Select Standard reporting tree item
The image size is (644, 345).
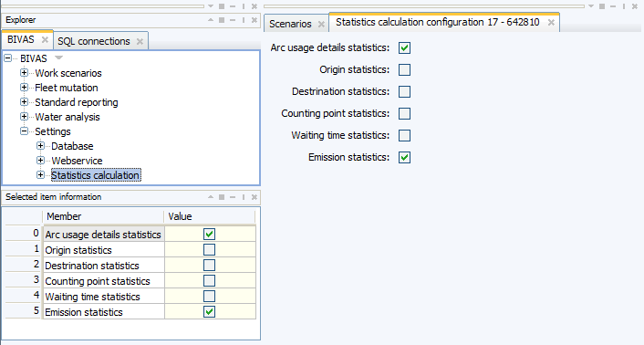pos(77,102)
